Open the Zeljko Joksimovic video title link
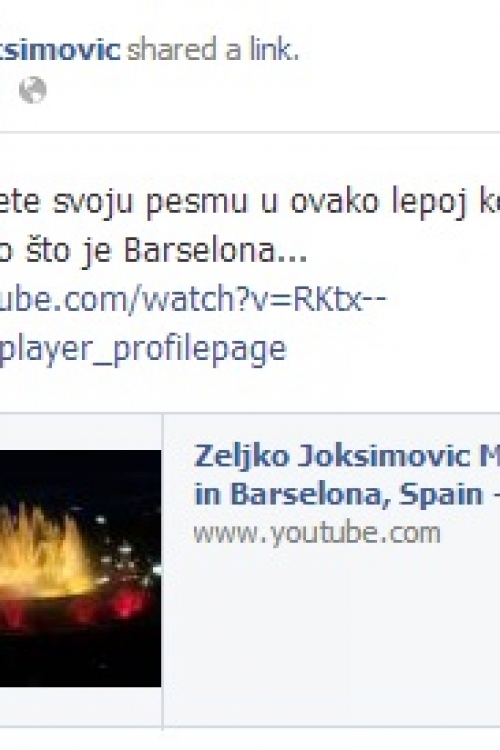This screenshot has width=500, height=750. pyautogui.click(x=347, y=456)
